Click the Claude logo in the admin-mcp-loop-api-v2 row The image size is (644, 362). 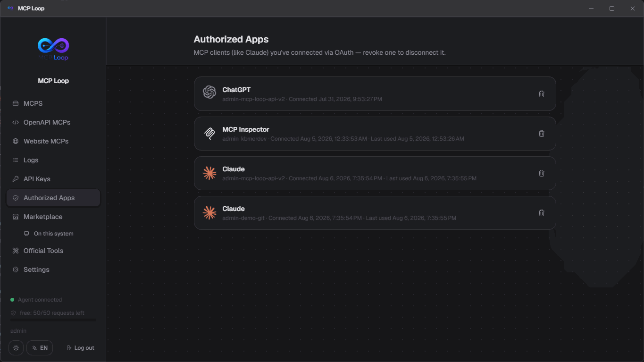pos(209,173)
